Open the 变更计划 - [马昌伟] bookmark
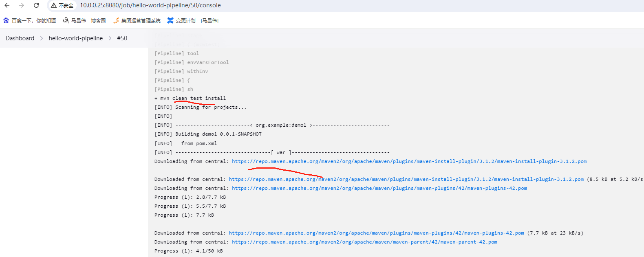This screenshot has height=257, width=644. [193, 20]
